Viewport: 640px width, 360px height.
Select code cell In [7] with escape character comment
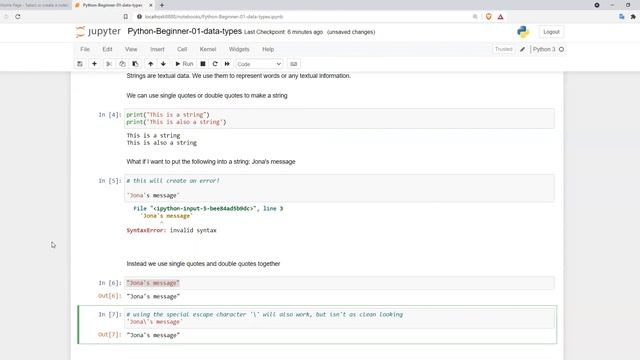340,318
